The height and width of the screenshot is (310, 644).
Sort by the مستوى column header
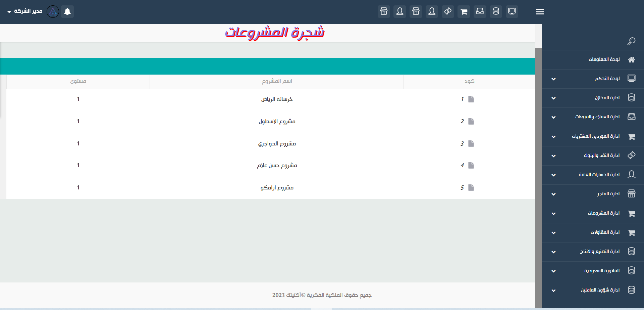pyautogui.click(x=78, y=81)
